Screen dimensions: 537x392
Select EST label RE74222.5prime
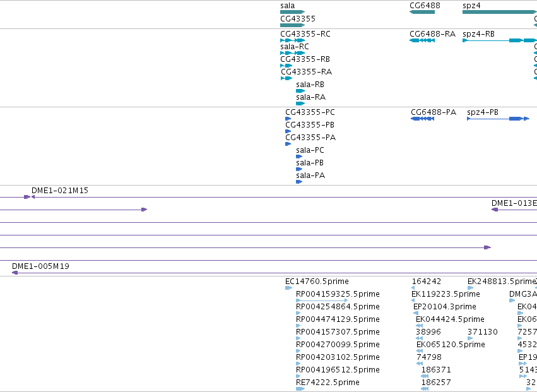coord(328,383)
